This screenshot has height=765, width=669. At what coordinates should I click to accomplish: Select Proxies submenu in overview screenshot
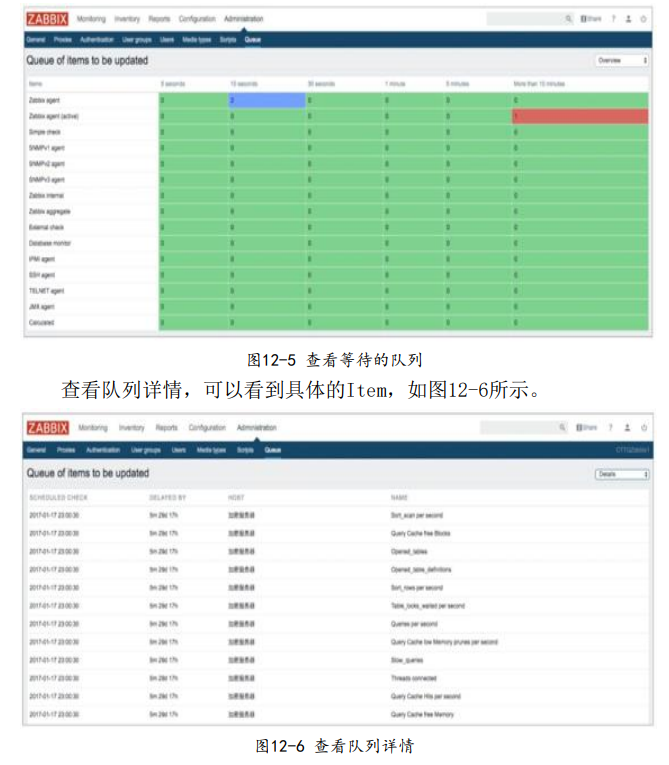(x=62, y=40)
